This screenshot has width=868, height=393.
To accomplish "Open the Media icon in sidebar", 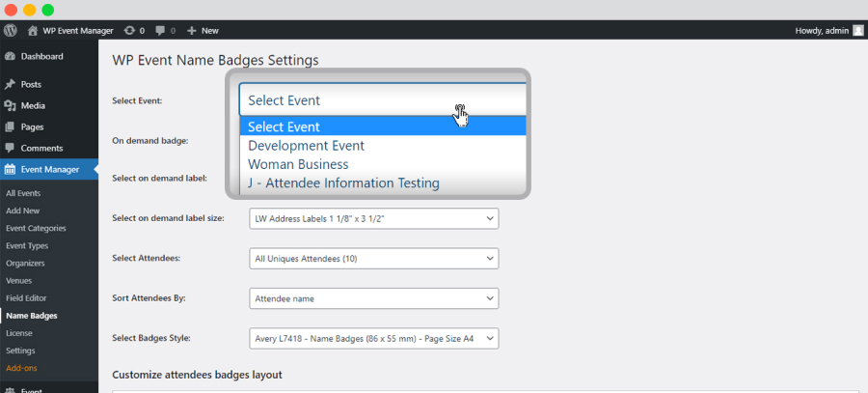I will point(10,105).
